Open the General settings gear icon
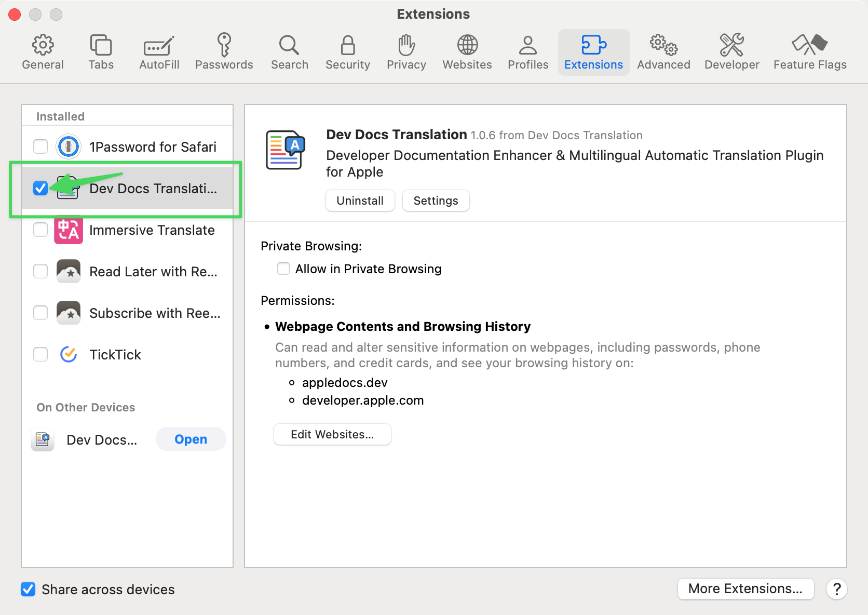The image size is (868, 615). coord(43,46)
